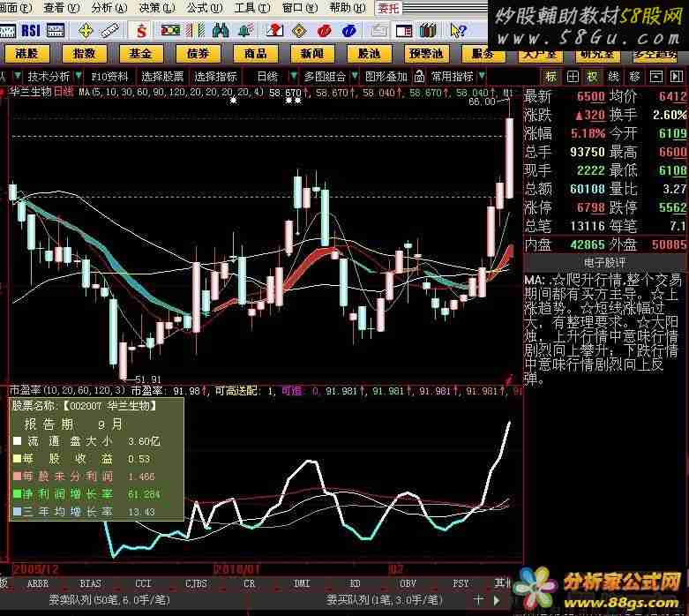The image size is (689, 616).
Task: Click the 预警池 yellow button
Action: (x=426, y=54)
